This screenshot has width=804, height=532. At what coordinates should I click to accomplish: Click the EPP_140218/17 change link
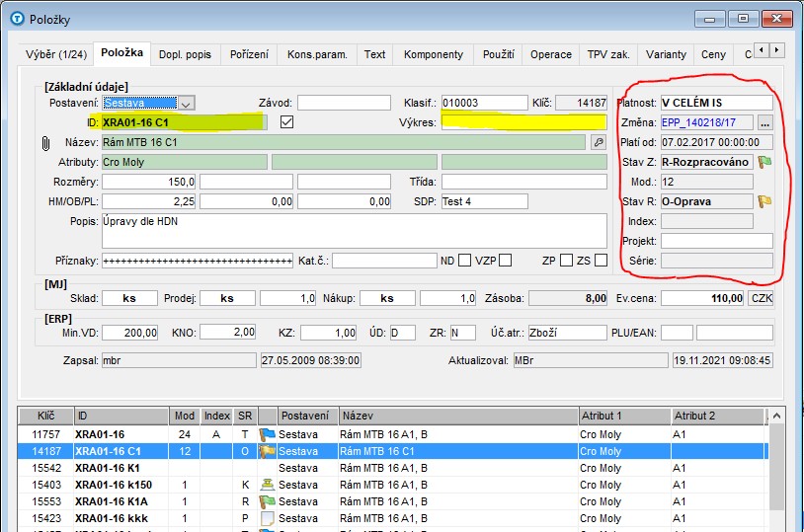[x=698, y=122]
